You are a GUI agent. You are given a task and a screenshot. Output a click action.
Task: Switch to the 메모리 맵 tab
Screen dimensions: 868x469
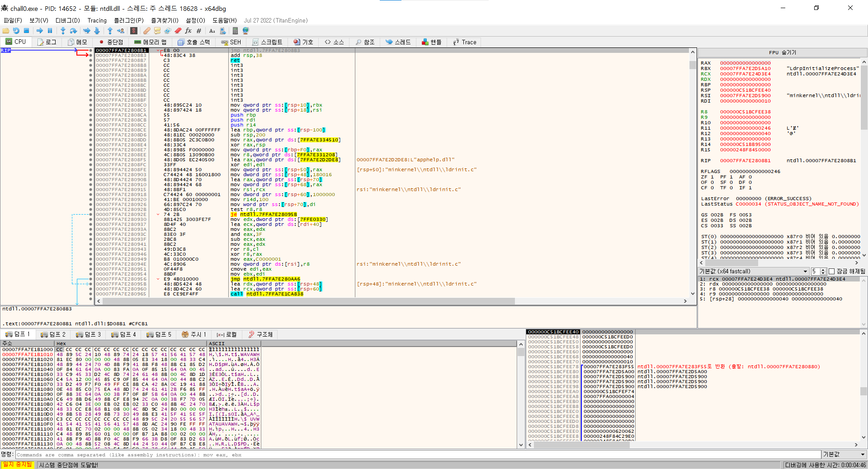coord(151,42)
